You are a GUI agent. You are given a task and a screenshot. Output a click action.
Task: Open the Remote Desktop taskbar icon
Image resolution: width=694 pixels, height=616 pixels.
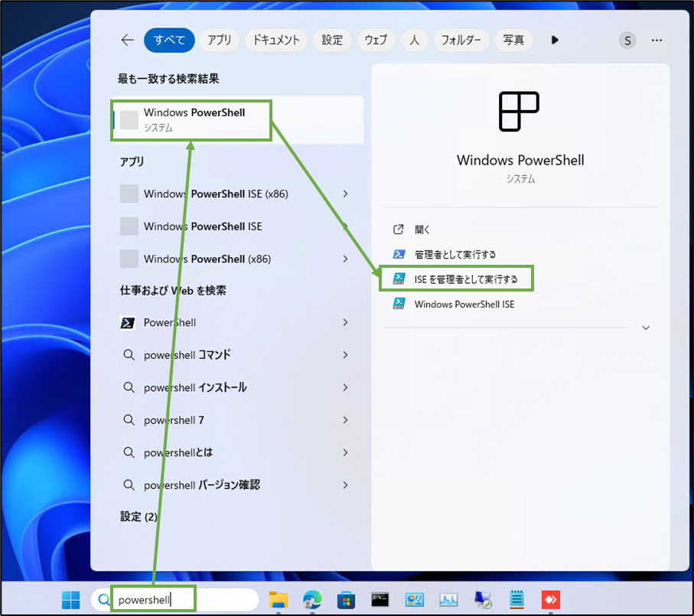click(x=483, y=600)
